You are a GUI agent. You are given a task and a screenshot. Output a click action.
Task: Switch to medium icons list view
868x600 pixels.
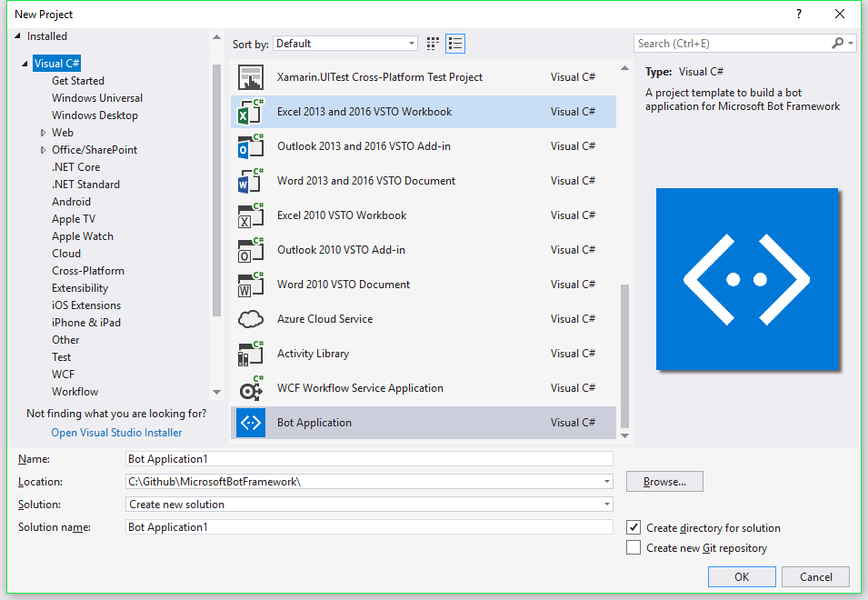tap(455, 44)
